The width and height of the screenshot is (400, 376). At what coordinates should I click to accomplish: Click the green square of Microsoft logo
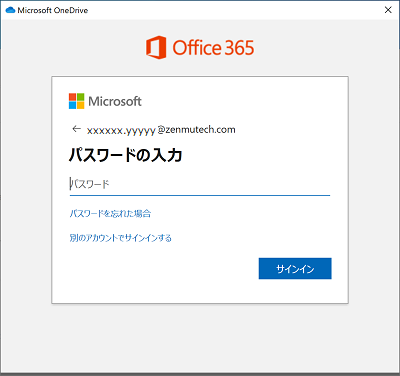[80, 97]
